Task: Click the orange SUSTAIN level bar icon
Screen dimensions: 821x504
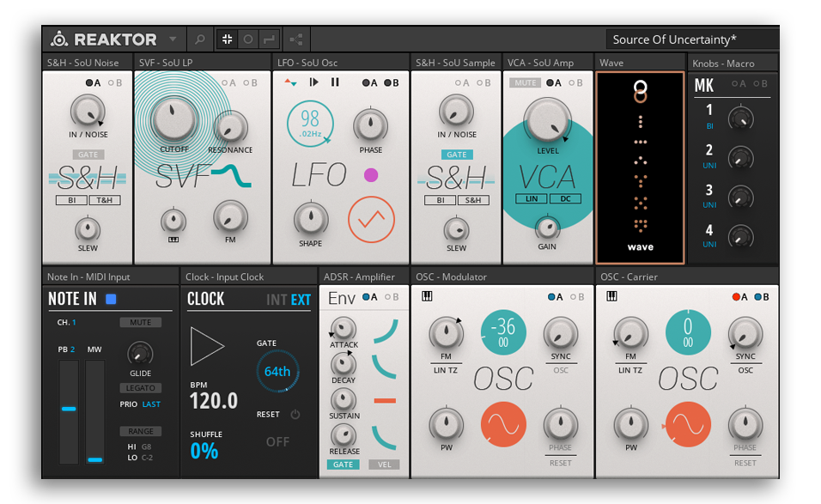Action: pyautogui.click(x=385, y=401)
